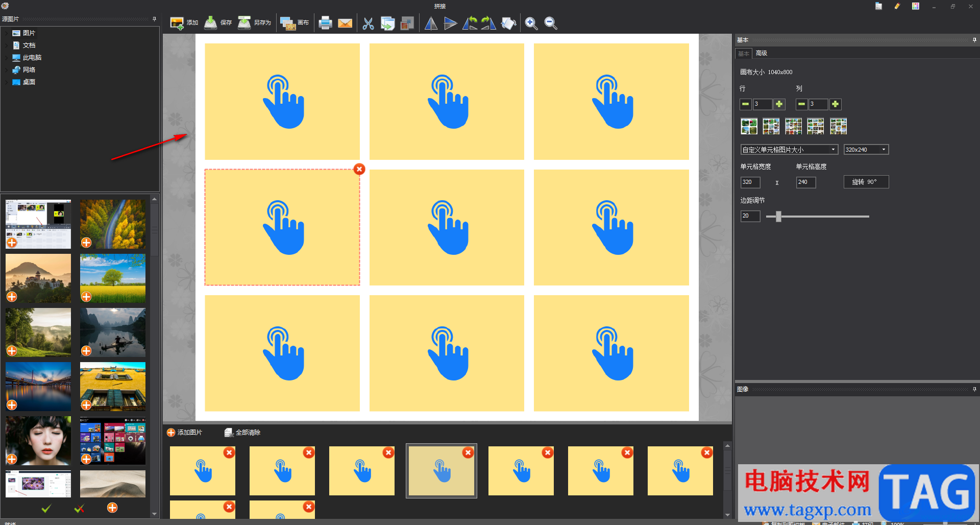The height and width of the screenshot is (525, 980).
Task: Click the zoom in magnifier
Action: [531, 23]
